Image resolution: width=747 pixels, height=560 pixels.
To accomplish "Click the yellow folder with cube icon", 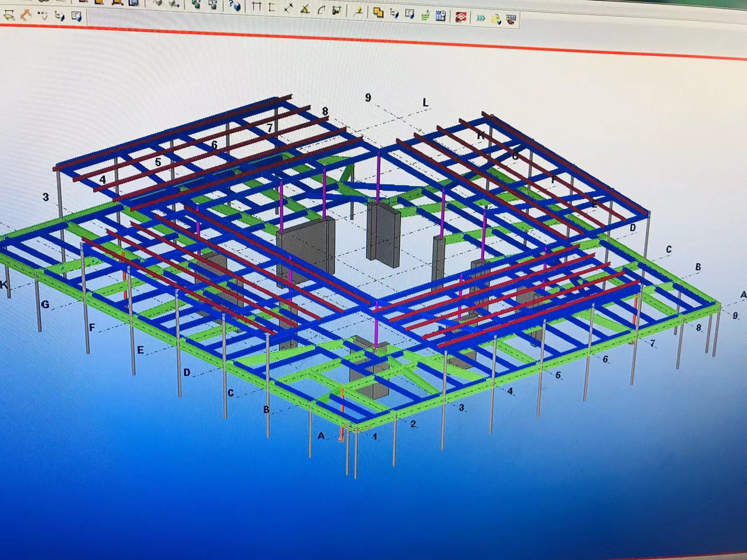I will point(496,19).
